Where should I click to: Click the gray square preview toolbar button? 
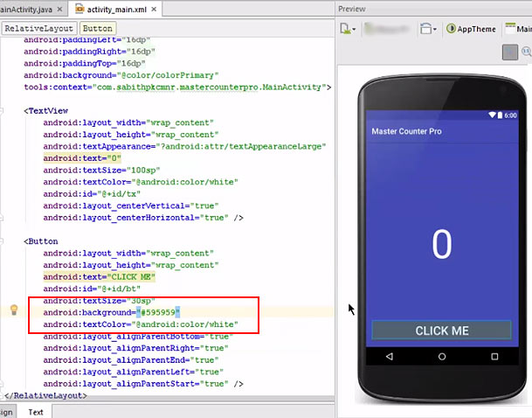(x=509, y=52)
